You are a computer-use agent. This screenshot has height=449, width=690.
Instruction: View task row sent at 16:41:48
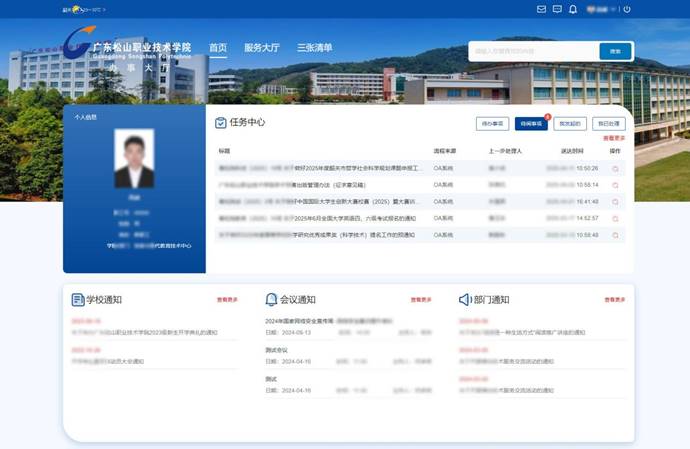tap(615, 202)
